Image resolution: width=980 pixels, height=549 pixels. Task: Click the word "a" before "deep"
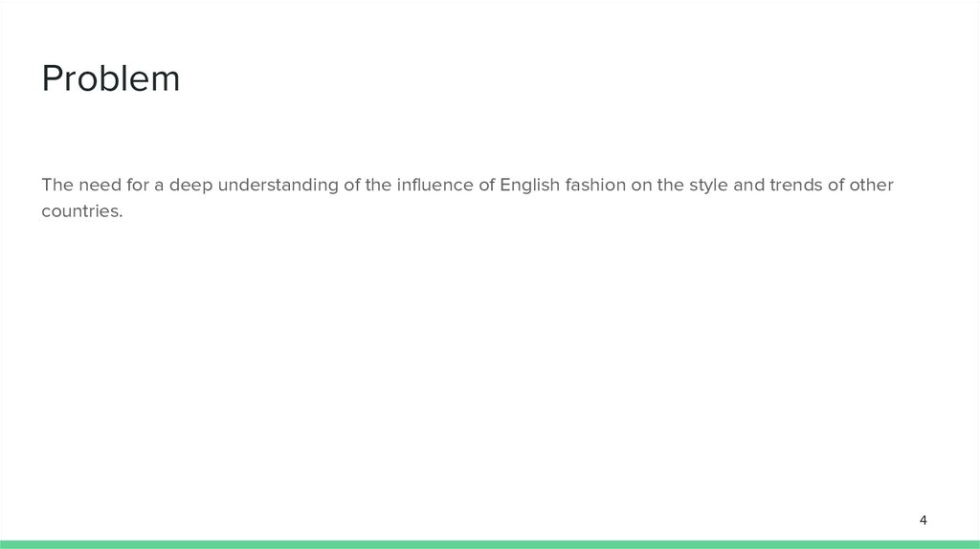[163, 185]
